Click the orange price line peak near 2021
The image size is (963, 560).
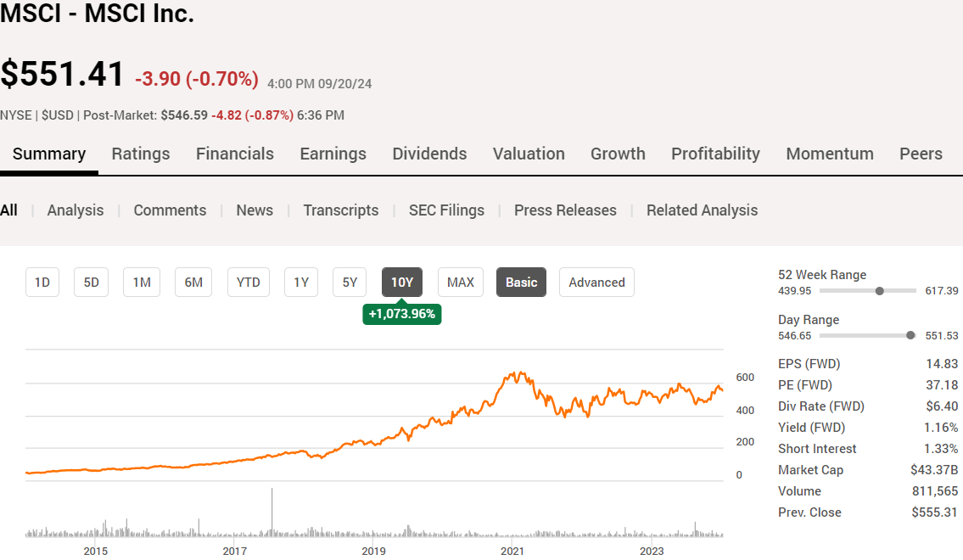(x=520, y=373)
